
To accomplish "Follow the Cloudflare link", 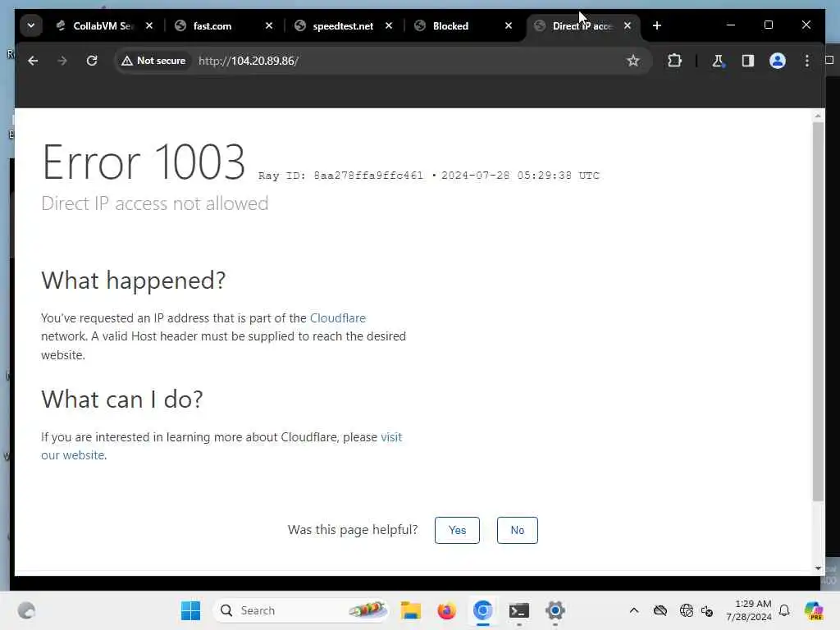I will click(x=337, y=317).
